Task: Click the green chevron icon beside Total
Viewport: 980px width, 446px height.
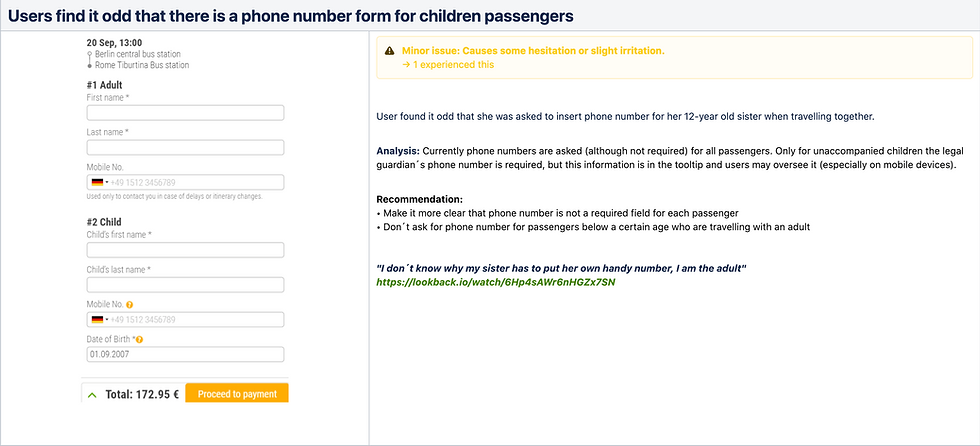Action: 92,395
